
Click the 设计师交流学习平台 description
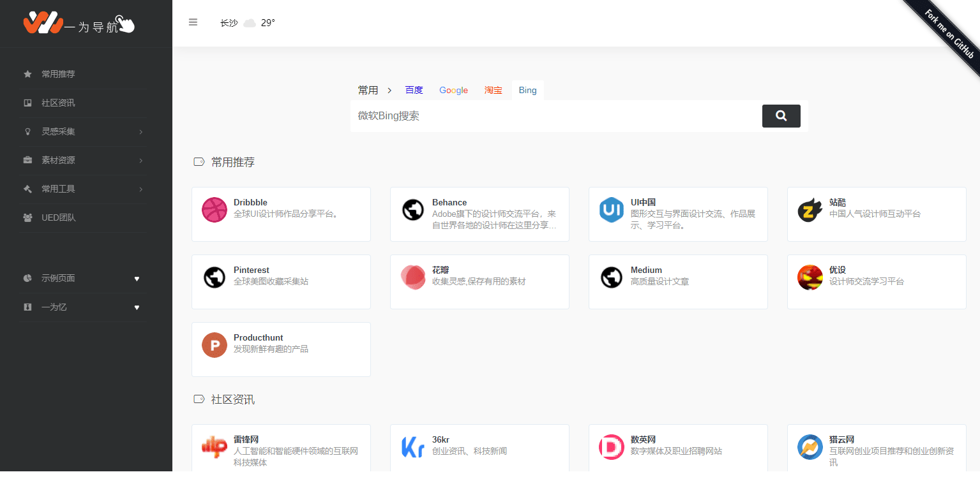[866, 281]
